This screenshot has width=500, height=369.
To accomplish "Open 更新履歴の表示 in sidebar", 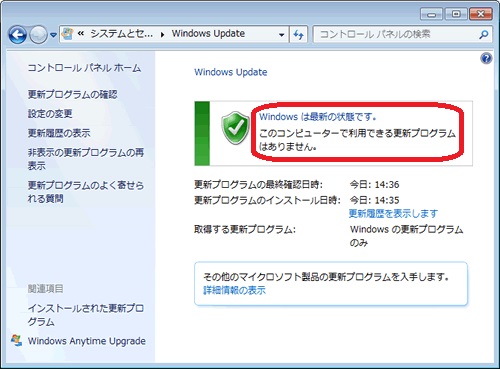I will coord(59,133).
